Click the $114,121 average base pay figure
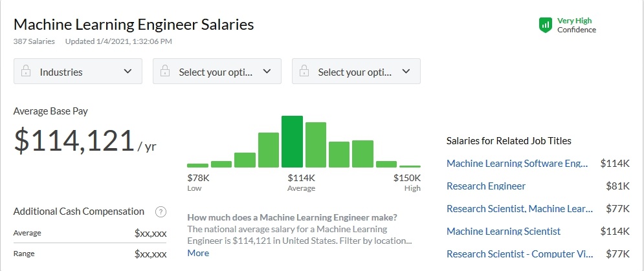The width and height of the screenshot is (644, 271). (74, 142)
